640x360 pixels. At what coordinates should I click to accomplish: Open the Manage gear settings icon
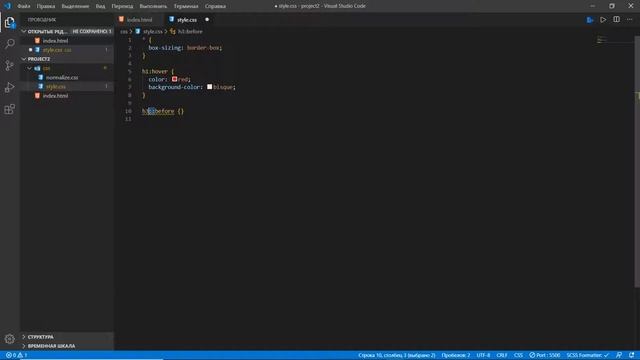[9, 339]
